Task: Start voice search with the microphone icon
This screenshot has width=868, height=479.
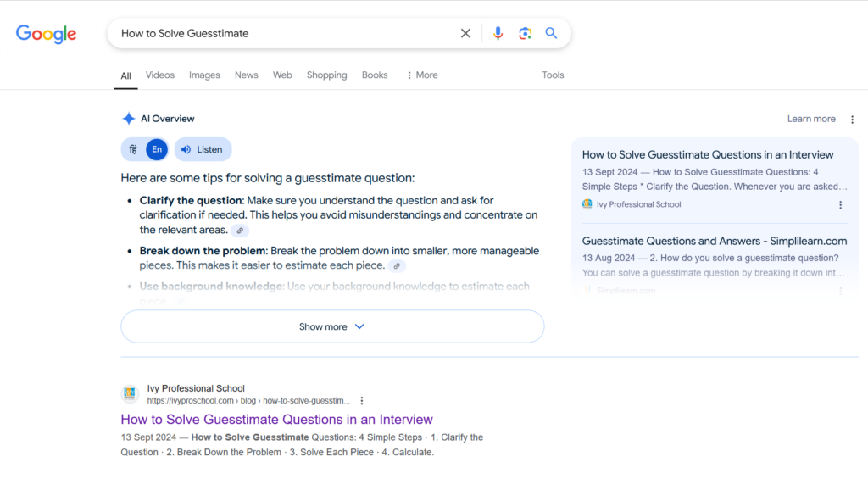Action: click(498, 33)
